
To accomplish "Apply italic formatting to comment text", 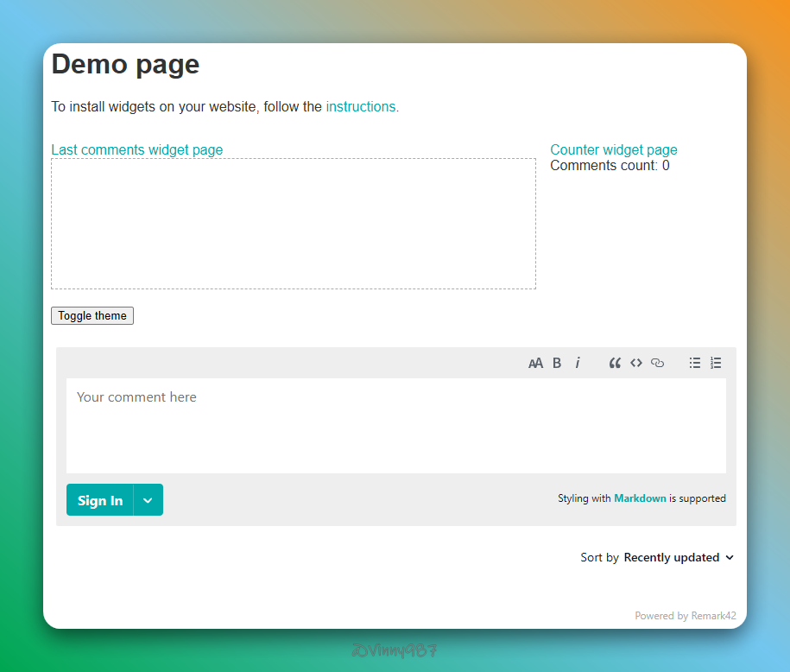I will tap(578, 363).
